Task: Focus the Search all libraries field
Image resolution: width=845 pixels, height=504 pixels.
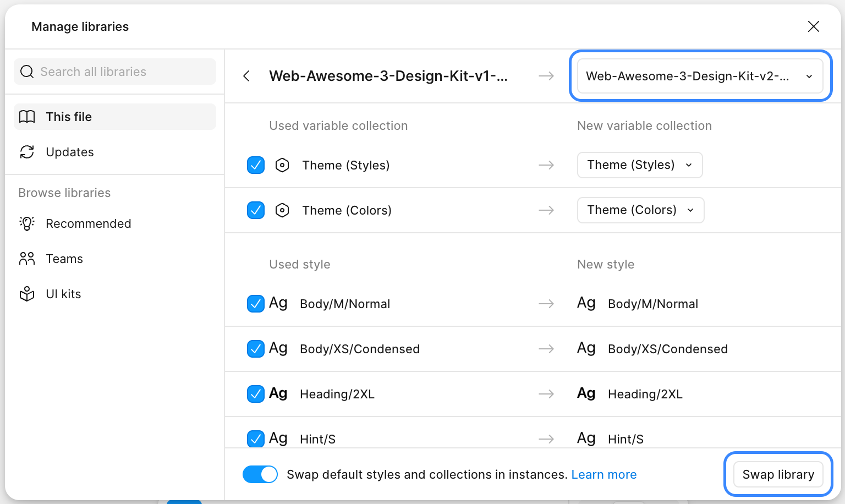Action: (121, 72)
